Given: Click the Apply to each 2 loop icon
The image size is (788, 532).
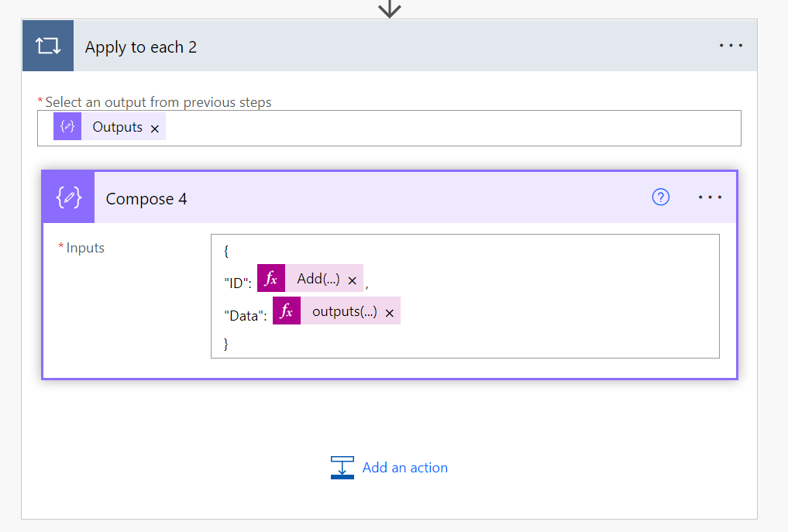Looking at the screenshot, I should click(48, 46).
